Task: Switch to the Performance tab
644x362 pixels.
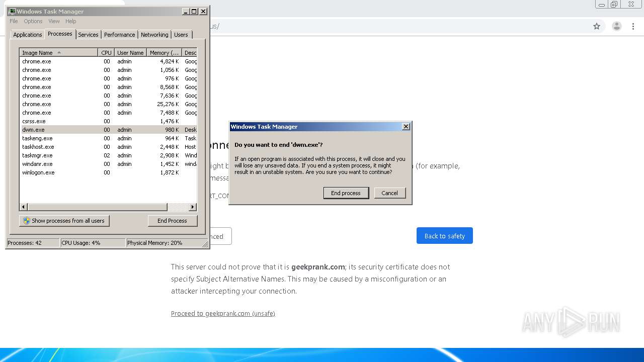Action: pyautogui.click(x=120, y=35)
